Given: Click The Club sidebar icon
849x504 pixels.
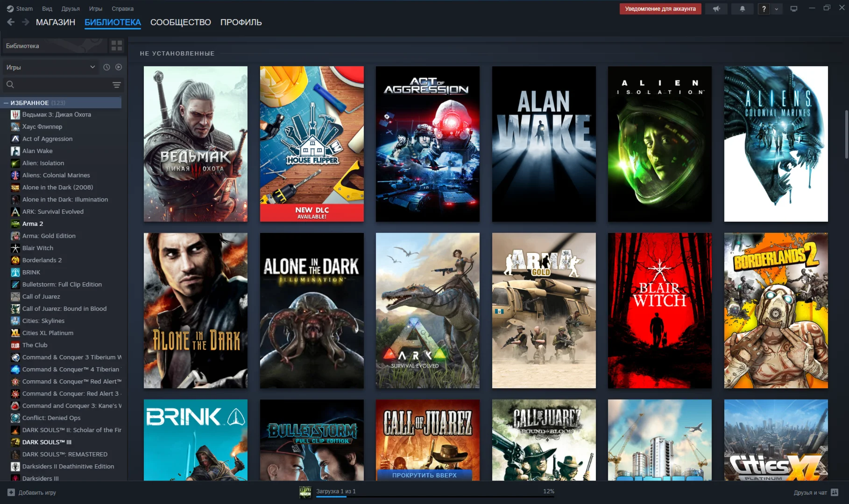Looking at the screenshot, I should pos(15,345).
